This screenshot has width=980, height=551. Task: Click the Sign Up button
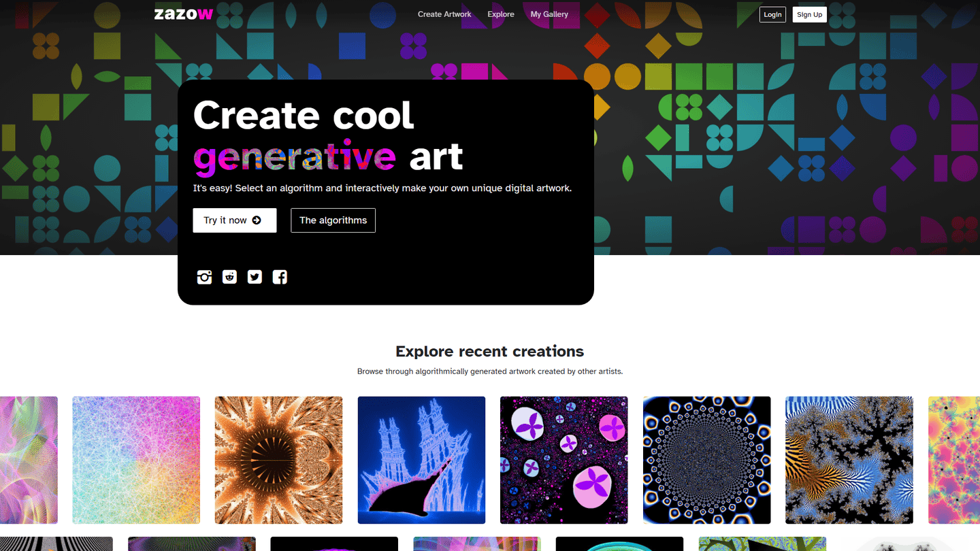click(809, 14)
